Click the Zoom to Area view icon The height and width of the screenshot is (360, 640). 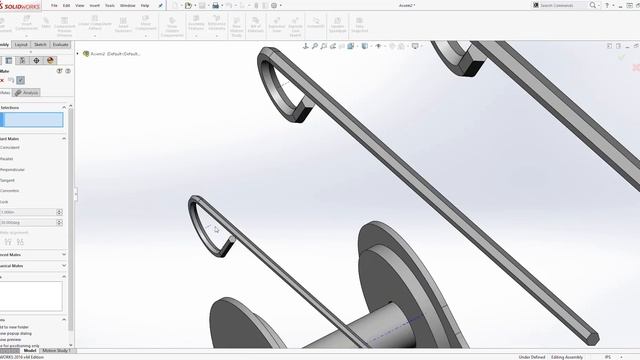click(324, 46)
